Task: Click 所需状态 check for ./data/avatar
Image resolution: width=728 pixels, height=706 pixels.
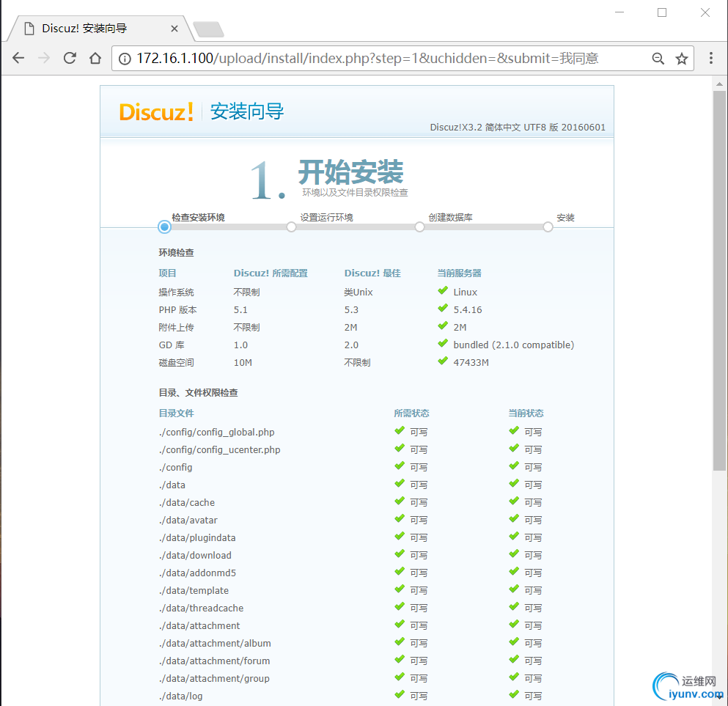Action: pos(400,519)
